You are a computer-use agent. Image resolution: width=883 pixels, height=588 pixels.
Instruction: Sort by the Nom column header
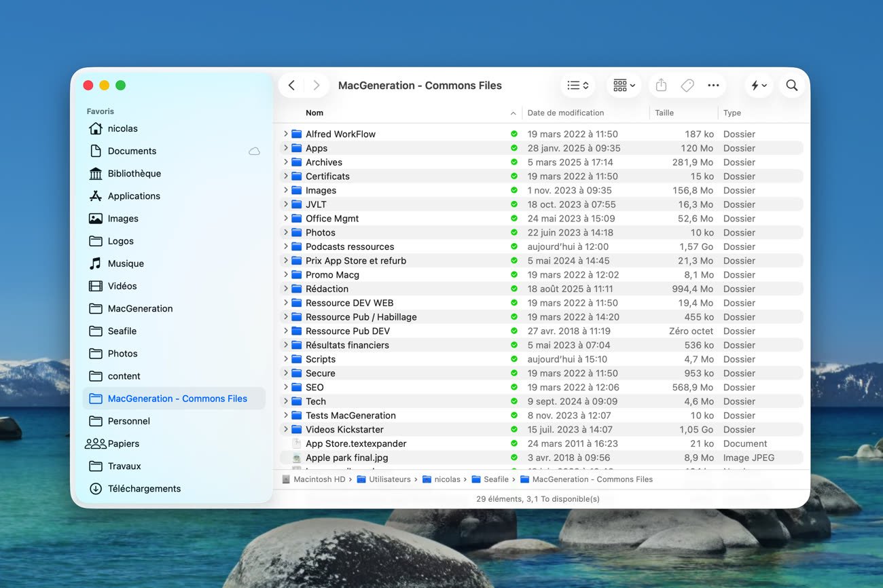tap(314, 113)
